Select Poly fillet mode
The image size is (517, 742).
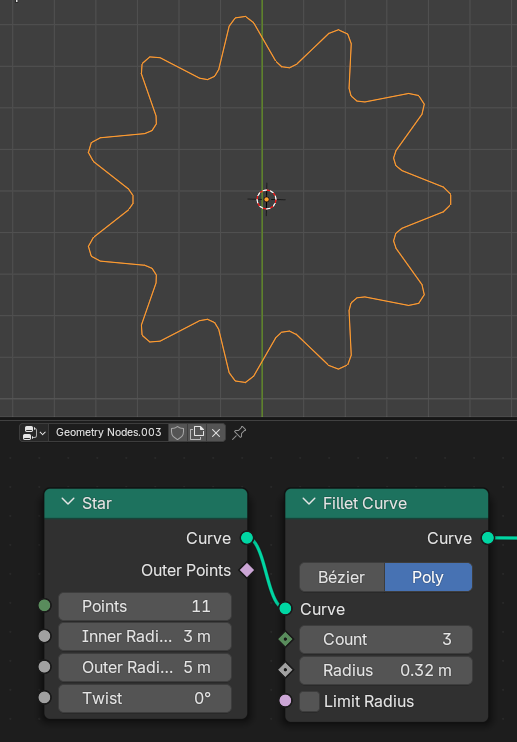pos(428,577)
